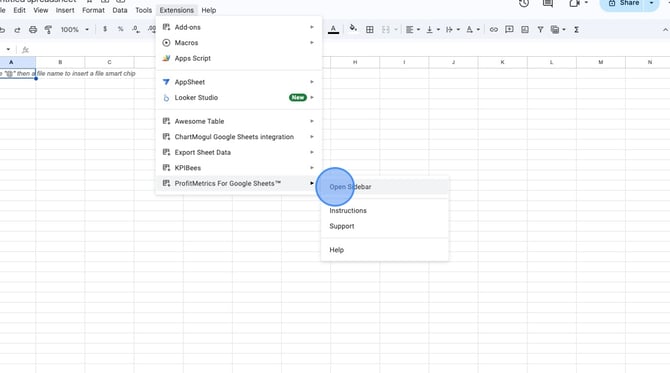Apply percent format icon
The height and width of the screenshot is (373, 670).
pyautogui.click(x=120, y=29)
